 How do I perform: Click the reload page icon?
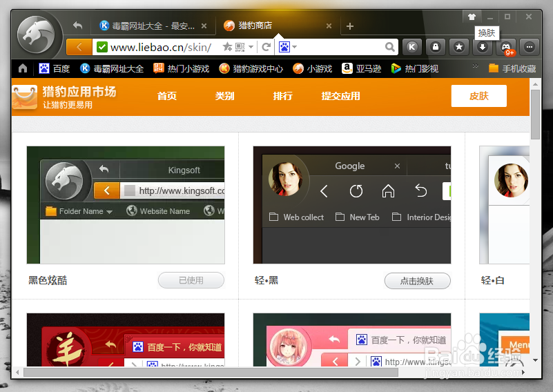coord(266,47)
